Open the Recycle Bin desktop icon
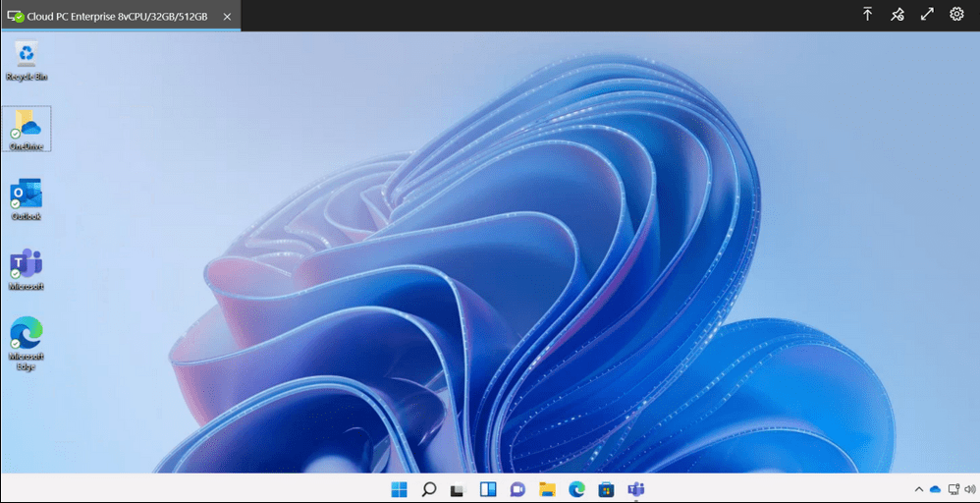 [27, 60]
